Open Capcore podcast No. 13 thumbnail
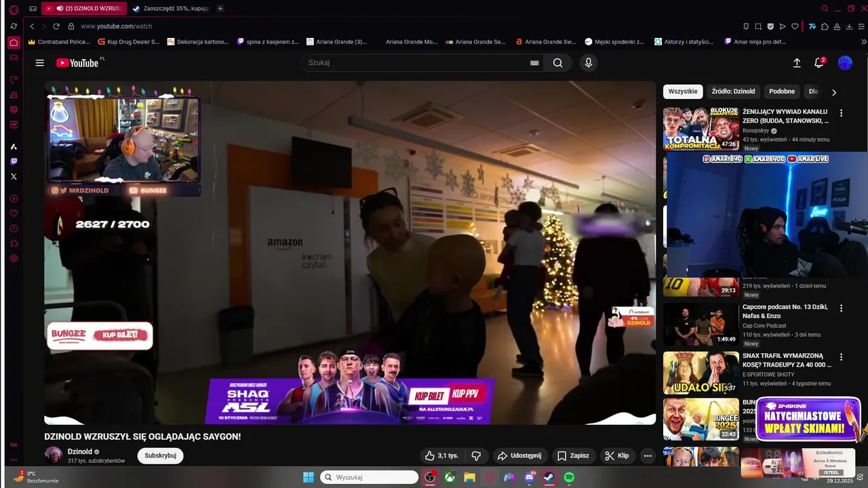 (701, 324)
